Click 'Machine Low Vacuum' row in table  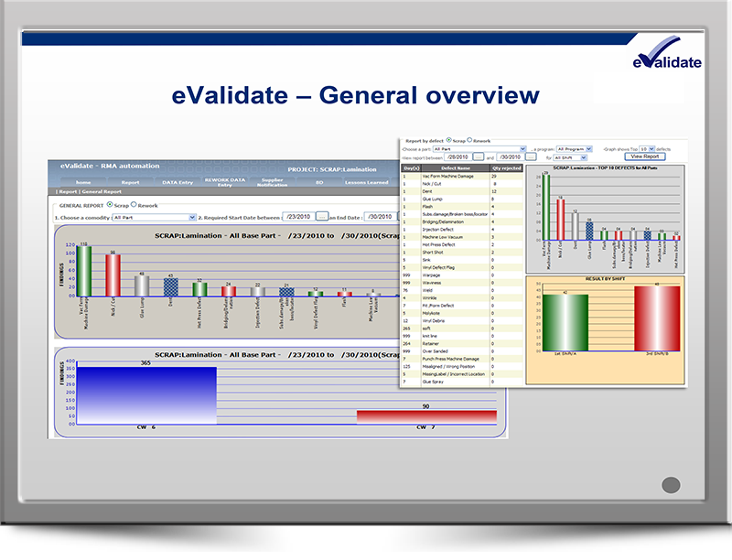(462, 237)
